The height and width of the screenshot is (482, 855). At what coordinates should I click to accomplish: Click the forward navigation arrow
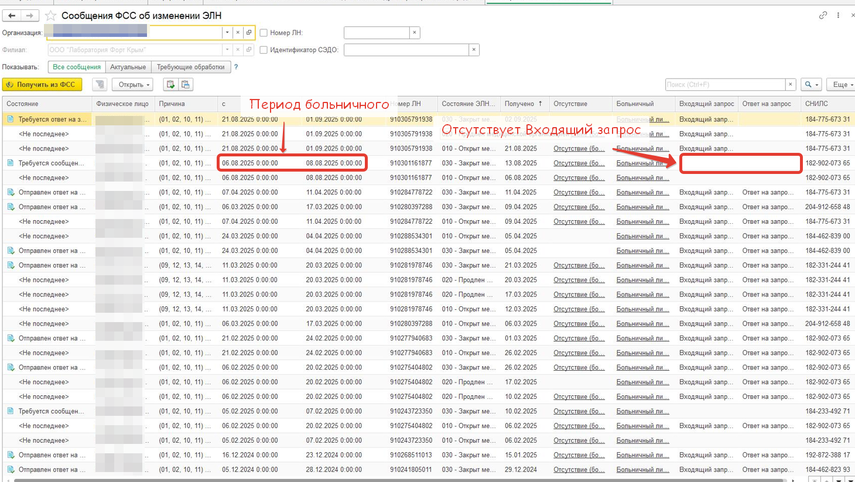click(30, 16)
